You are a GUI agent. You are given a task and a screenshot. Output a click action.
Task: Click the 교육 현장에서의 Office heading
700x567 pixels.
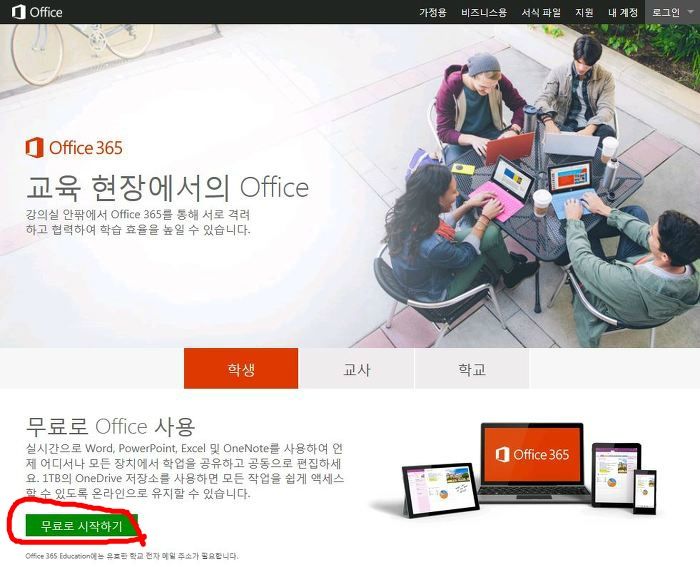167,188
